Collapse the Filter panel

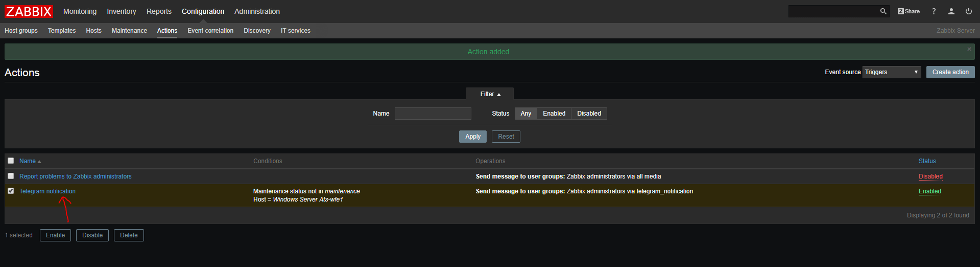pyautogui.click(x=490, y=94)
